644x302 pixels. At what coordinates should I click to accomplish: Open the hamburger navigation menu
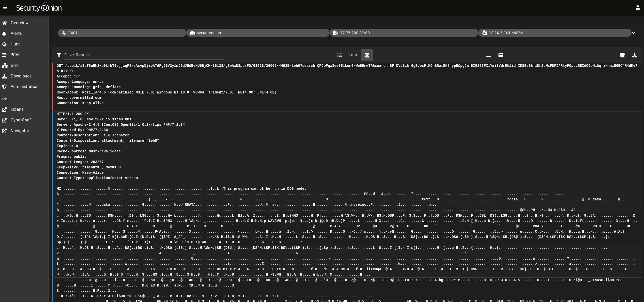pos(5,8)
